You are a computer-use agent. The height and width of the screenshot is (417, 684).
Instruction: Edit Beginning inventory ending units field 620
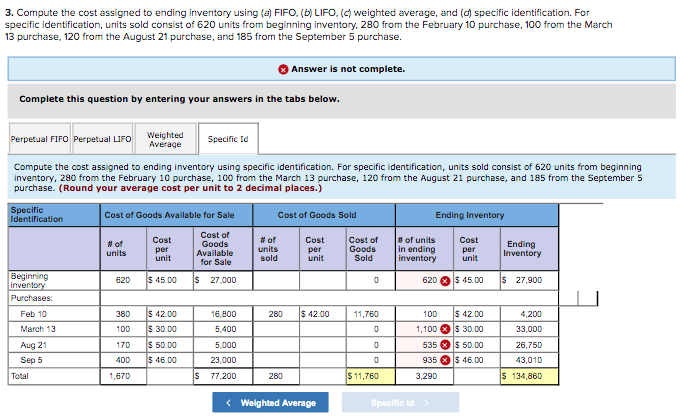pyautogui.click(x=424, y=280)
